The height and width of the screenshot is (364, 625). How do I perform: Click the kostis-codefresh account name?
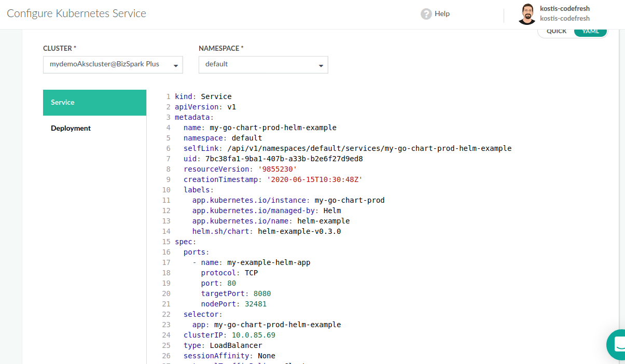564,9
